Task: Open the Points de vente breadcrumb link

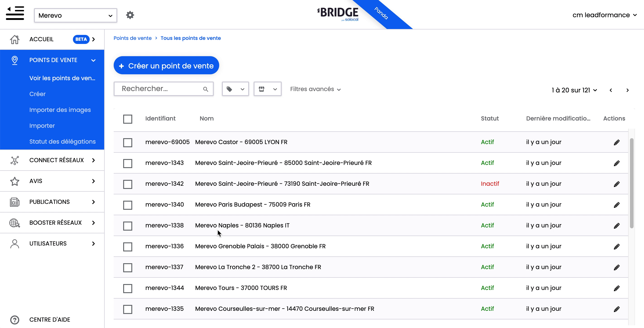Action: point(132,38)
